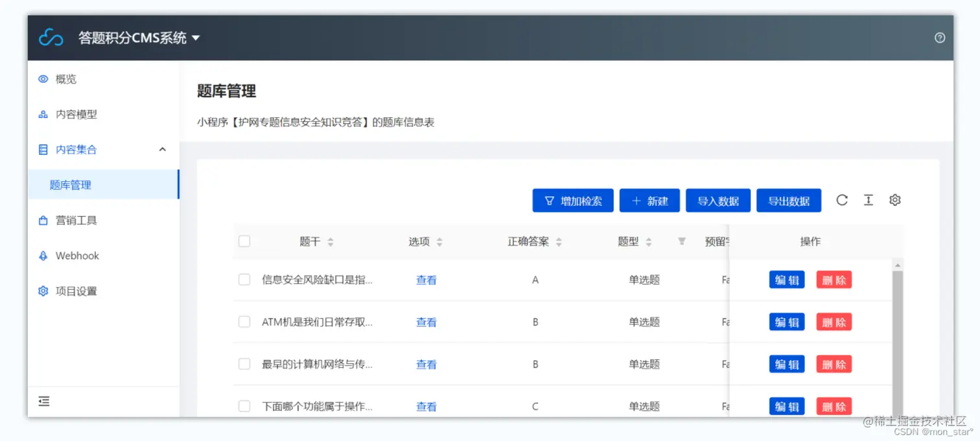Click answer A in first row
The image size is (980, 441).
[x=535, y=280]
